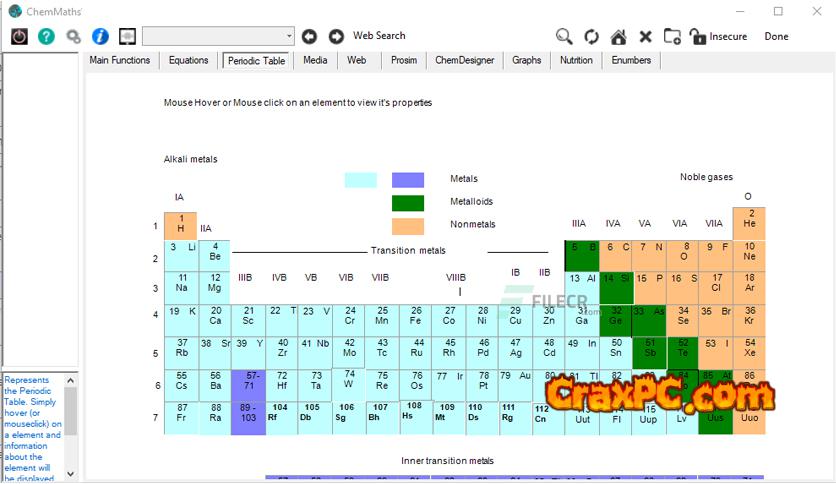Click the new folder tab icon
Screen dimensions: 836x484
coord(672,36)
